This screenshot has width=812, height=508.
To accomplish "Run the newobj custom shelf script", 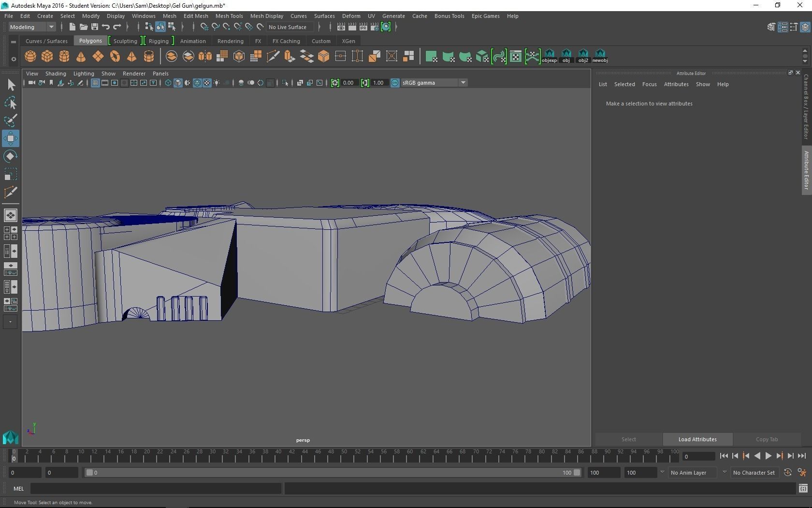I will click(600, 56).
